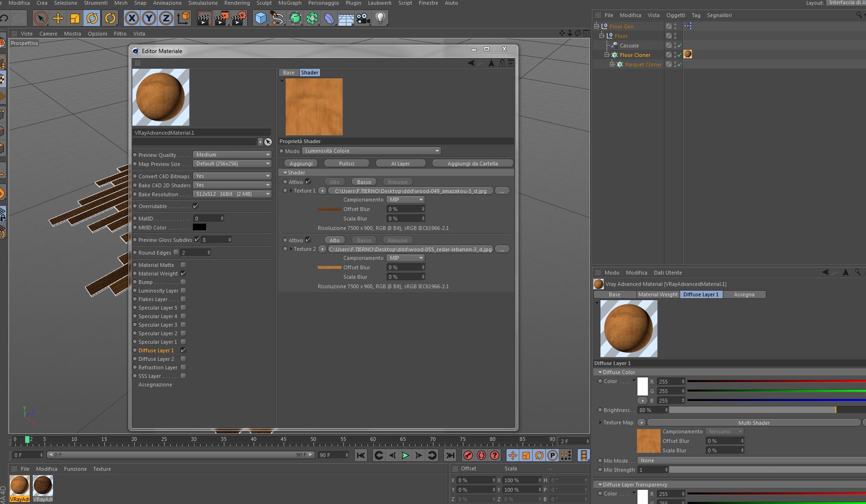
Task: Click the Record Active Objects key button
Action: pyautogui.click(x=468, y=455)
